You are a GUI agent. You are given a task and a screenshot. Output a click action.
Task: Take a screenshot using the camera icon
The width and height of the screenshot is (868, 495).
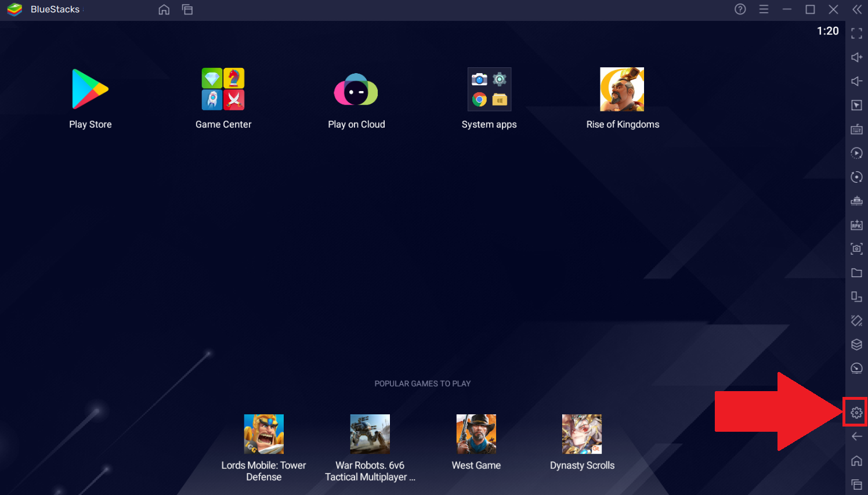point(856,249)
